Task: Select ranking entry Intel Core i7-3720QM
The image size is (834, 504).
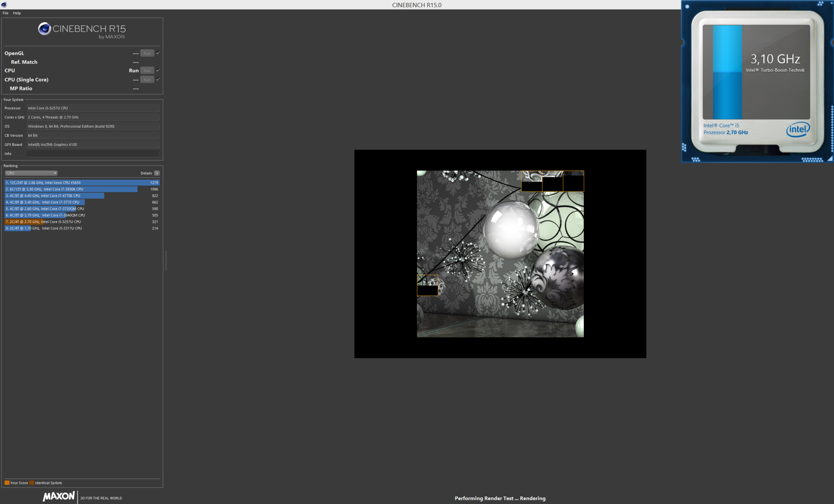Action: 82,209
